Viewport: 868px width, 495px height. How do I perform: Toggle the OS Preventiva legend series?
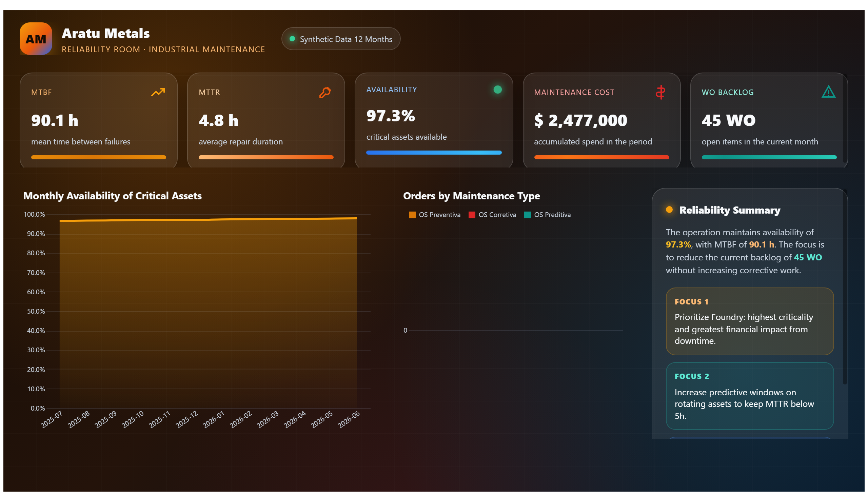coord(435,215)
